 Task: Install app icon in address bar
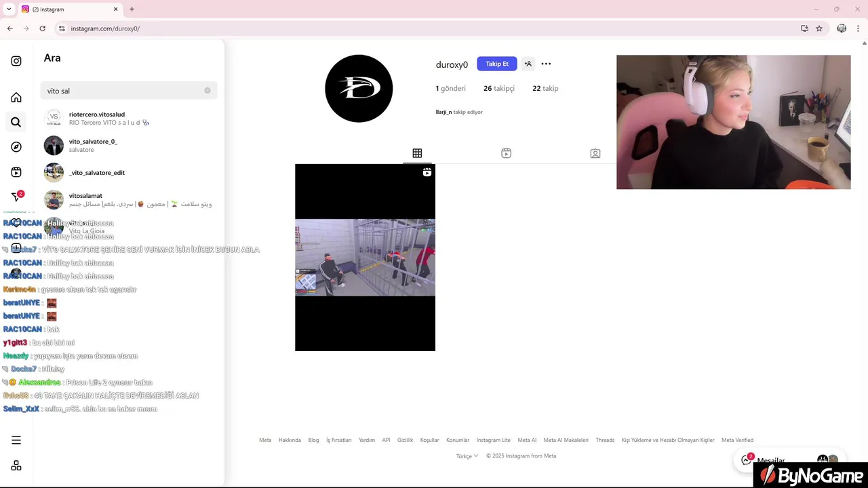[804, 28]
